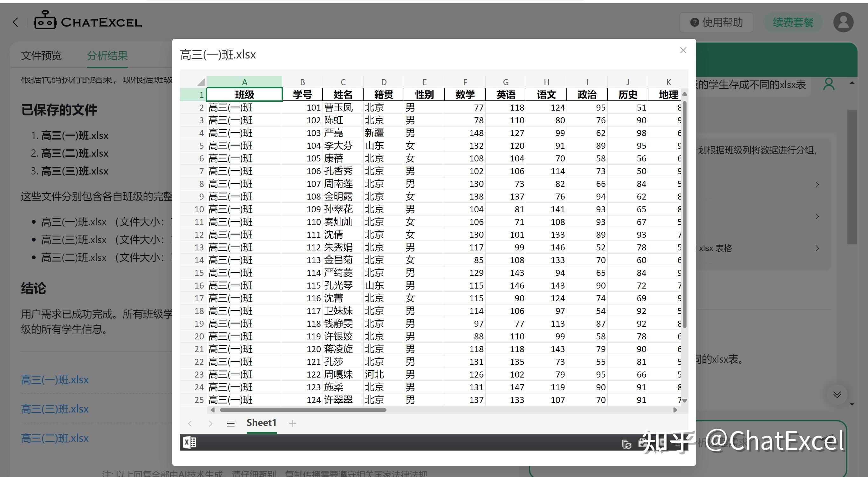Expand the xlsx 表格 item with its chevron
The width and height of the screenshot is (868, 477).
818,248
